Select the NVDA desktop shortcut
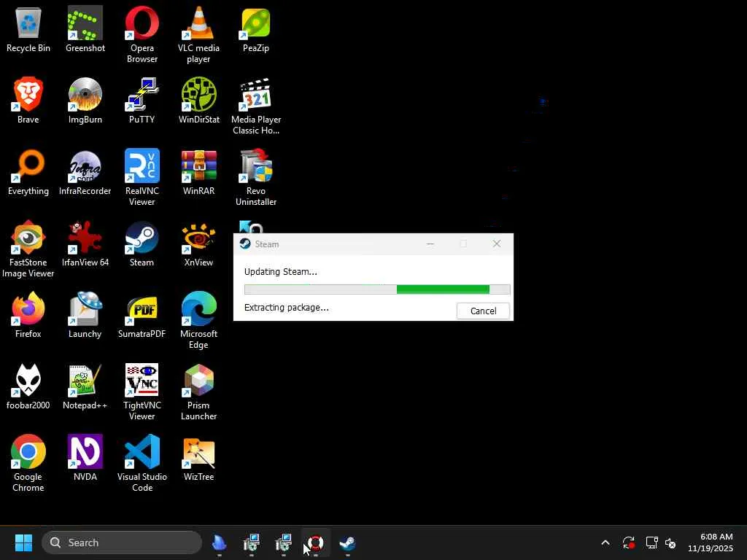This screenshot has width=747, height=560. tap(85, 458)
